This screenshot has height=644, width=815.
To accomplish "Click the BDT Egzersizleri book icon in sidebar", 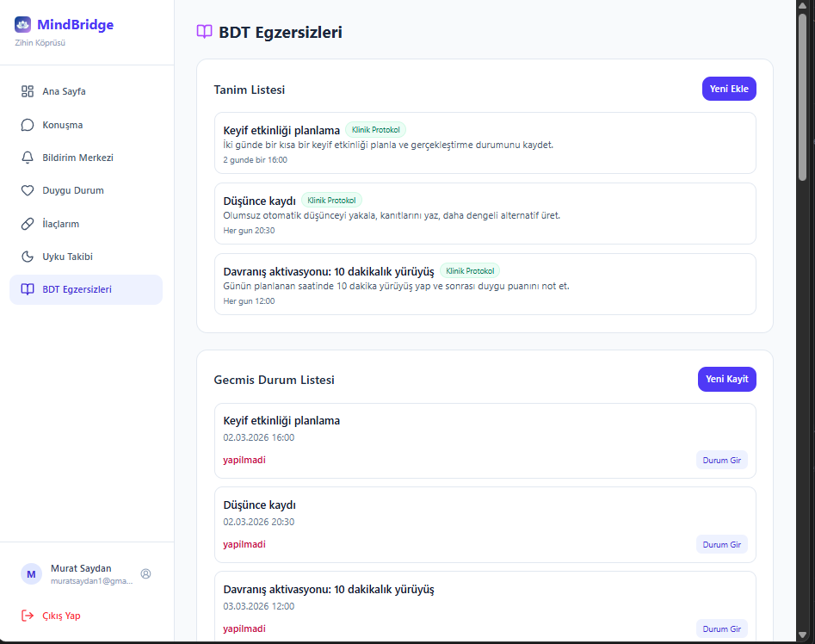I will pos(27,289).
